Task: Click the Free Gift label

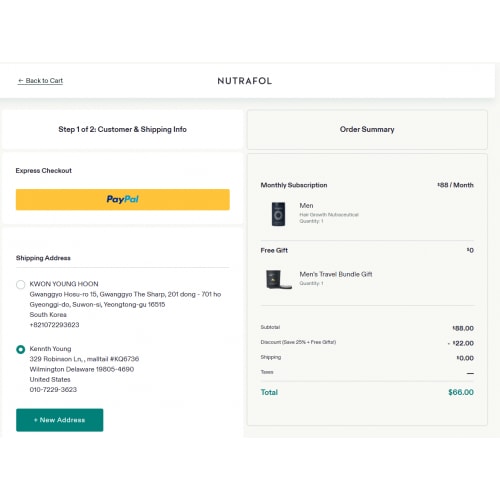Action: tap(274, 250)
